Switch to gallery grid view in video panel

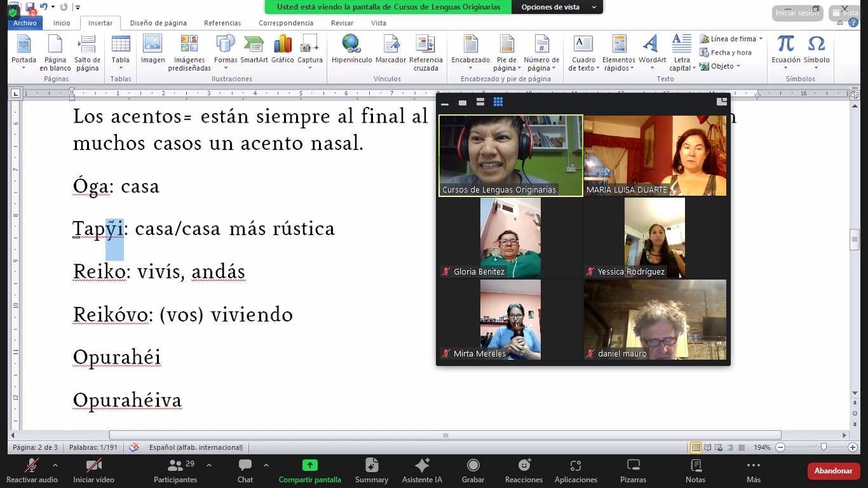tap(498, 102)
